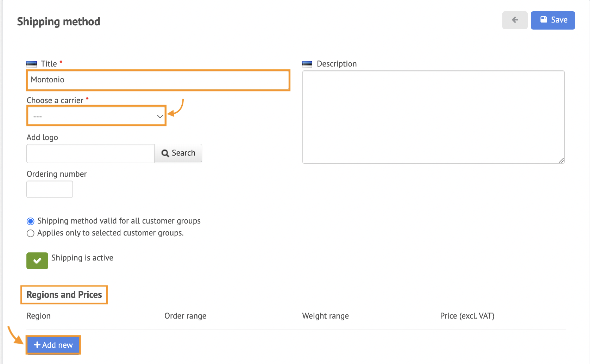This screenshot has width=590, height=364.
Task: Select Applies only to selected customer groups
Action: click(x=31, y=233)
